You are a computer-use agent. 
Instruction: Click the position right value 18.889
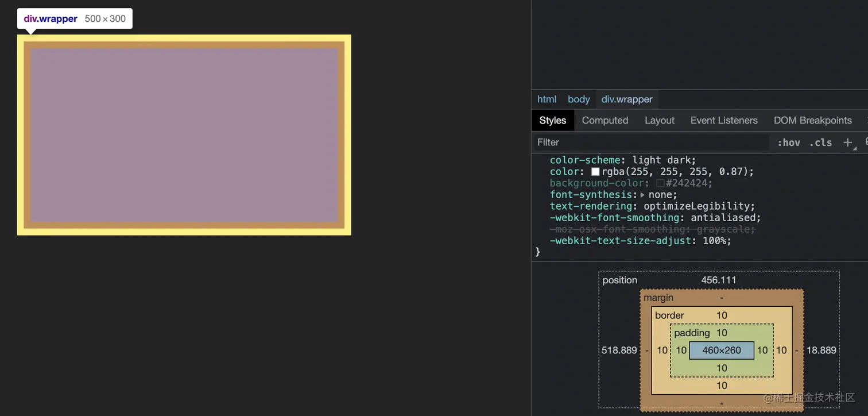tap(821, 350)
